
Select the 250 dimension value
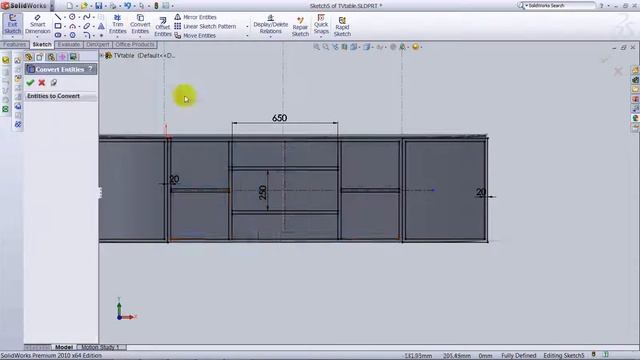[x=262, y=192]
